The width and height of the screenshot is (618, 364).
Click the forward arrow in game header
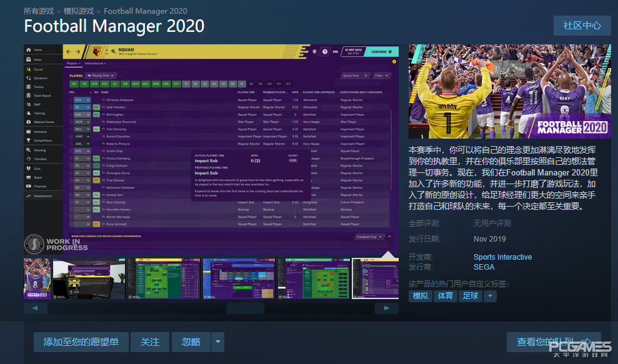pos(77,52)
